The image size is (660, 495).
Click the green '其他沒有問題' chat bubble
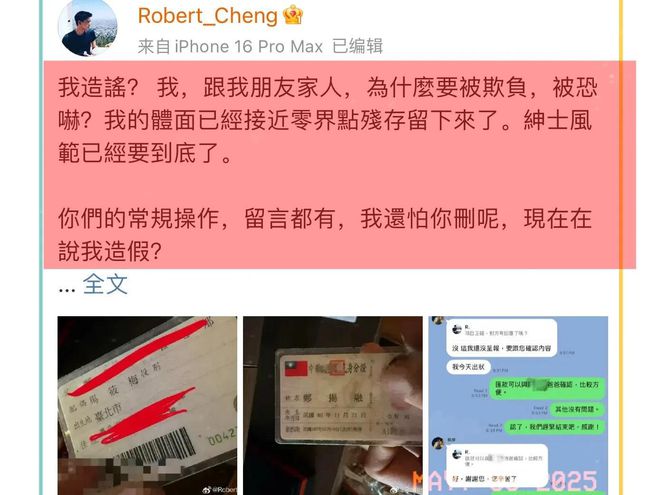point(578,409)
